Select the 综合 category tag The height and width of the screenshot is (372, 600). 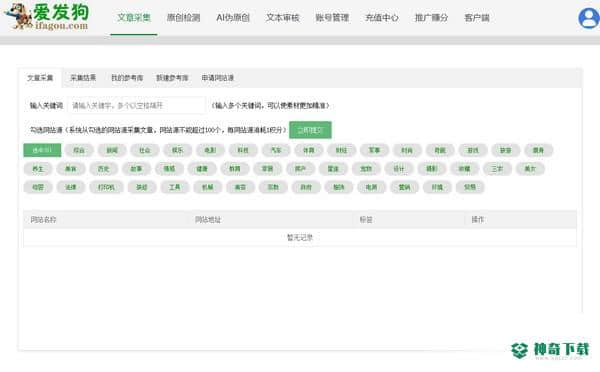(x=79, y=150)
